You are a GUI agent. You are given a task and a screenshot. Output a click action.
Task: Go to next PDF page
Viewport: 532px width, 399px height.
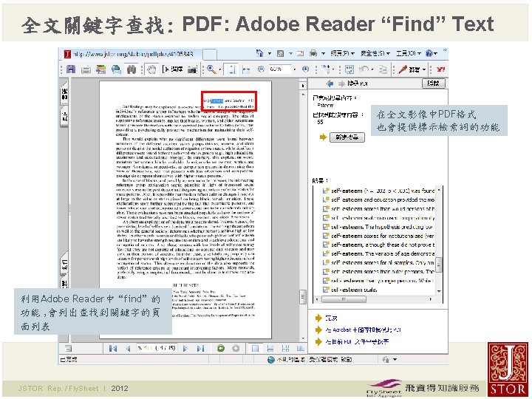point(185,348)
